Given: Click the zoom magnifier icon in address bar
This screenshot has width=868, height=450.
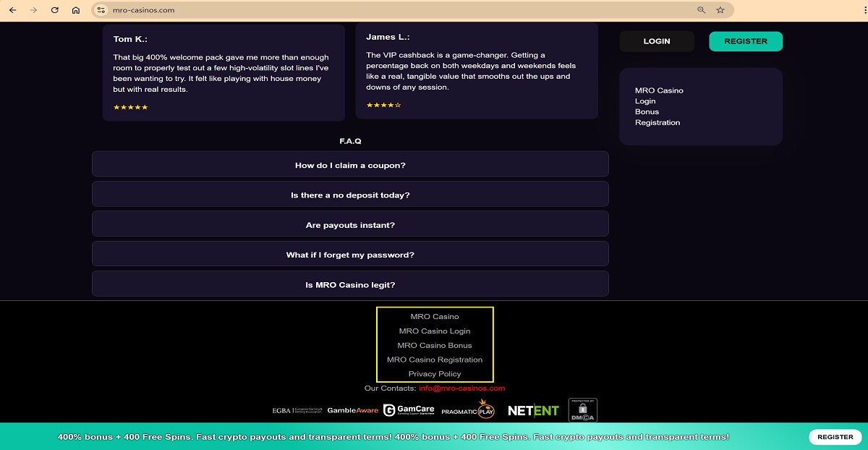Looking at the screenshot, I should point(701,10).
